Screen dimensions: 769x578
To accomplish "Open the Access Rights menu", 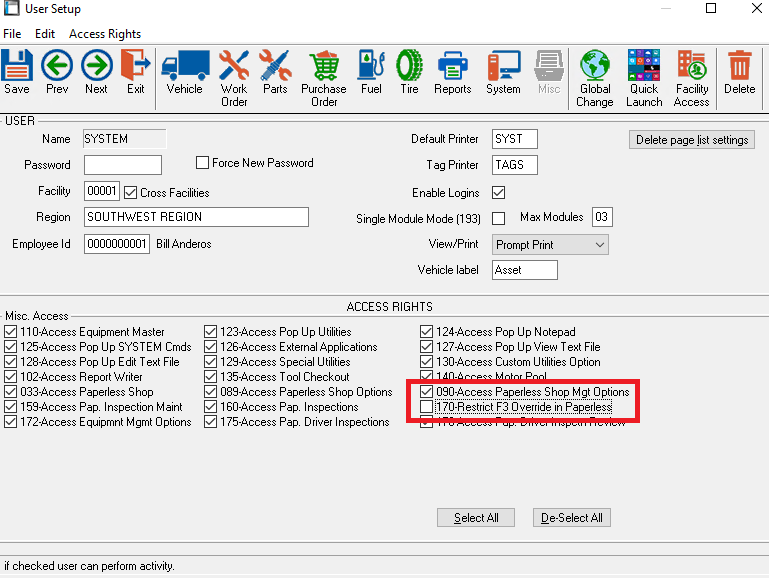I will click(x=105, y=34).
